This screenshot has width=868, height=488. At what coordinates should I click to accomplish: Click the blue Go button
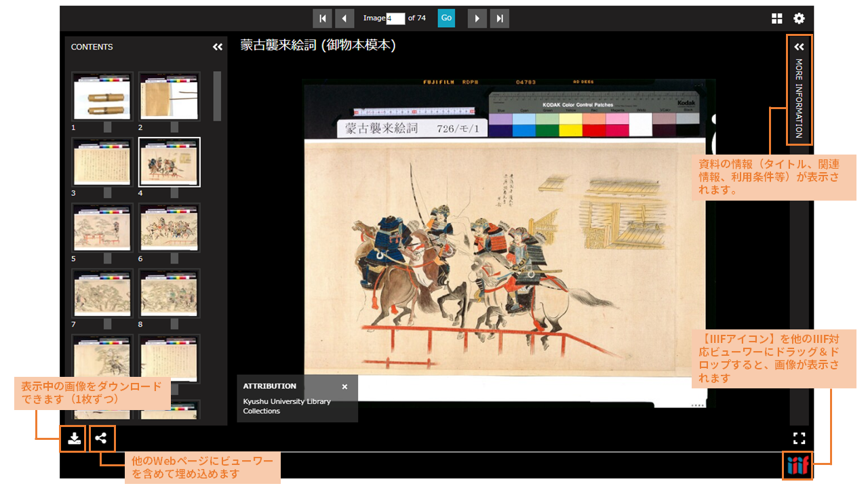(x=446, y=18)
